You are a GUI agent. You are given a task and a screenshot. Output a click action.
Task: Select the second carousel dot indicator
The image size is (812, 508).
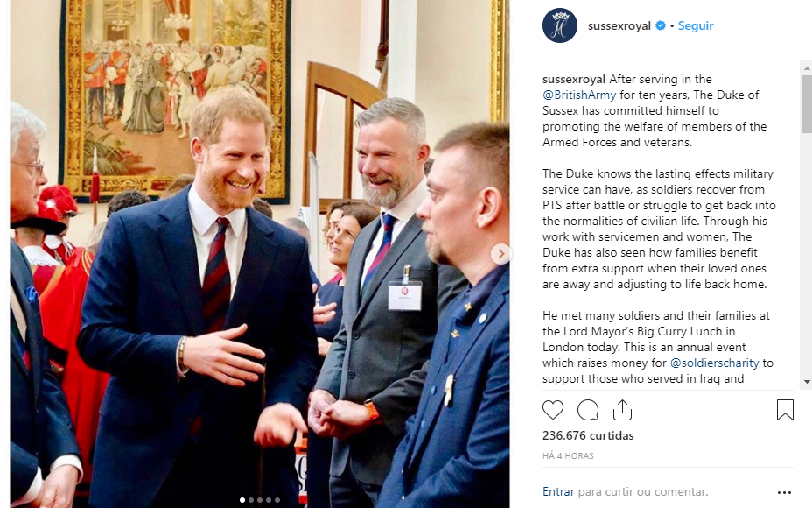(251, 500)
